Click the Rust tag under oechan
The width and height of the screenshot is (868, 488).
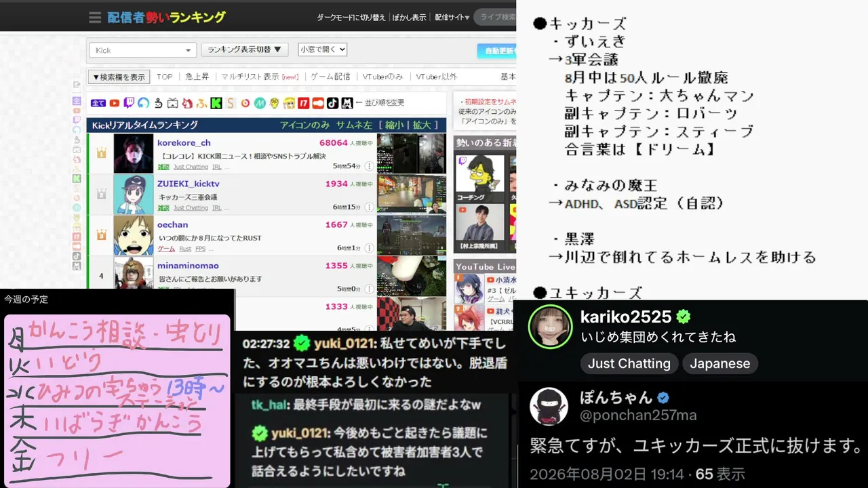(185, 249)
